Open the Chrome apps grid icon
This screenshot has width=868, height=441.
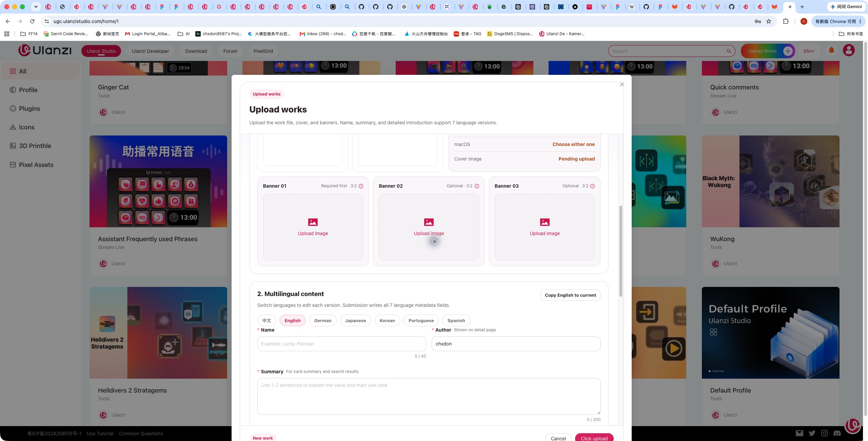7,34
